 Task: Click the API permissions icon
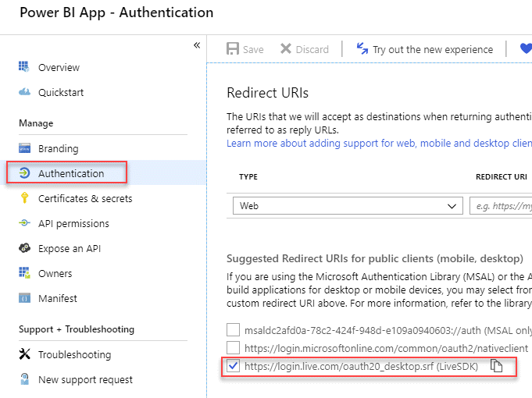24,222
